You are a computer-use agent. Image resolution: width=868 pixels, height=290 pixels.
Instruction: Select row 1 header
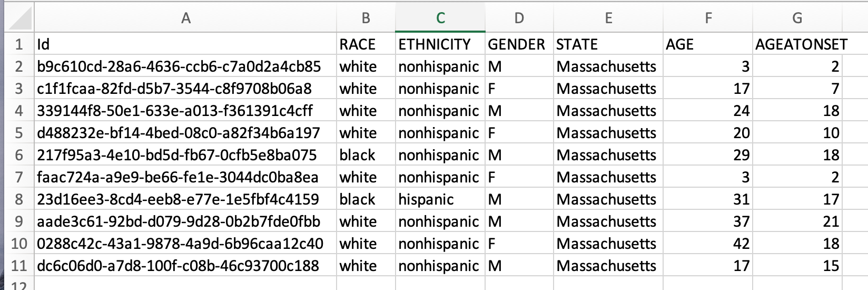(x=19, y=44)
